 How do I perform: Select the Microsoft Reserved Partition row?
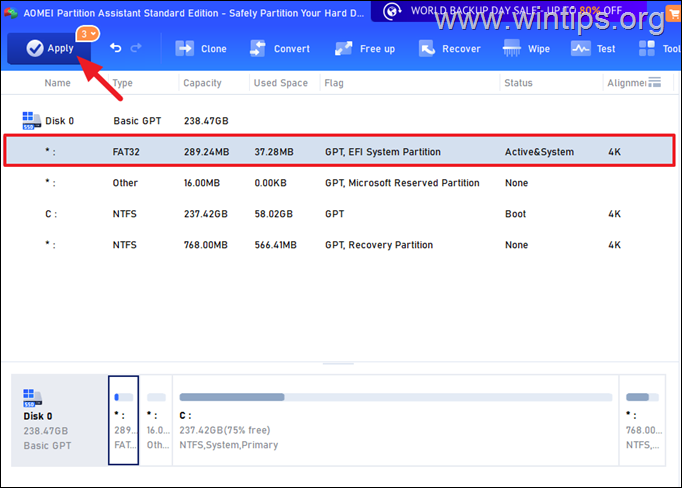340,183
